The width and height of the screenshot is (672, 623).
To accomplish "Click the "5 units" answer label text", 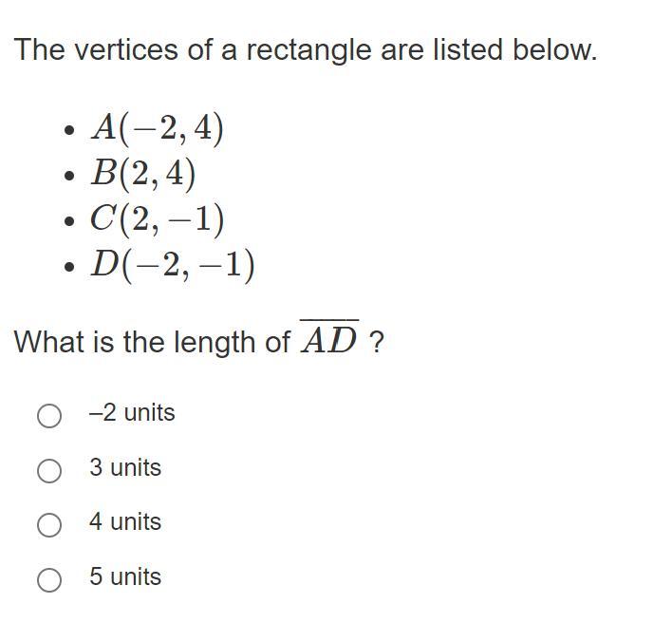I will [x=125, y=576].
